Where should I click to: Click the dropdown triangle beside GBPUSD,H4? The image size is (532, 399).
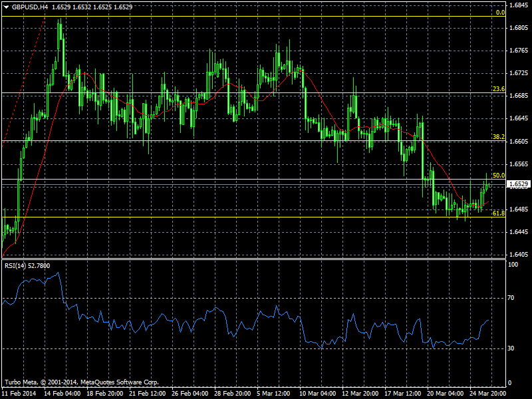6,7
